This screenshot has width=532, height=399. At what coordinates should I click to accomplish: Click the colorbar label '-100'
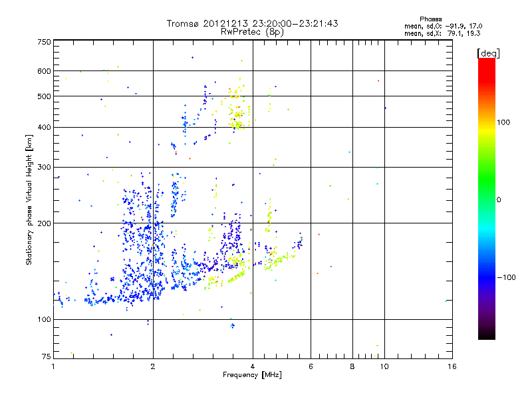(506, 277)
